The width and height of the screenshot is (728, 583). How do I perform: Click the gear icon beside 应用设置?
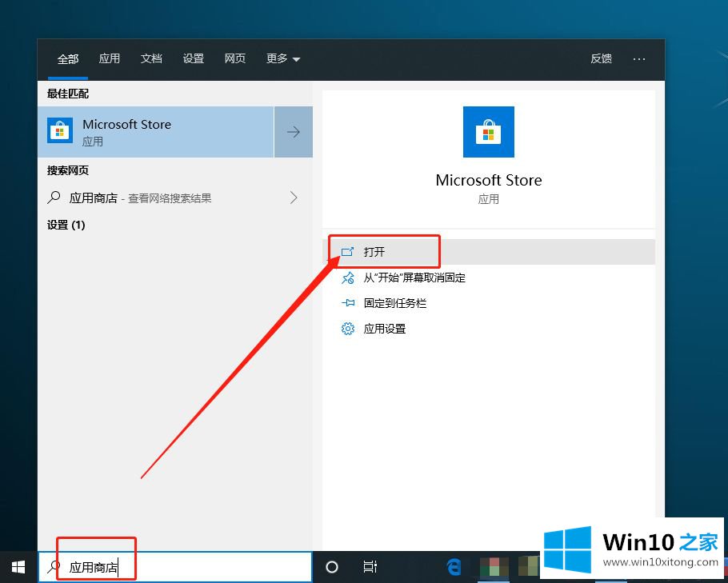[348, 329]
